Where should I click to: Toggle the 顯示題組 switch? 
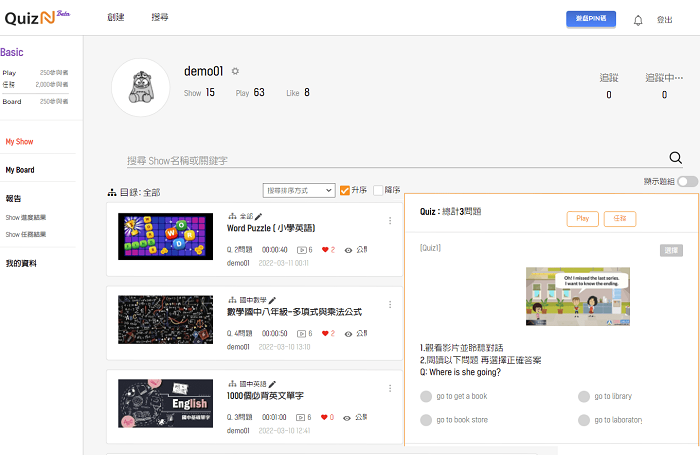pyautogui.click(x=687, y=181)
